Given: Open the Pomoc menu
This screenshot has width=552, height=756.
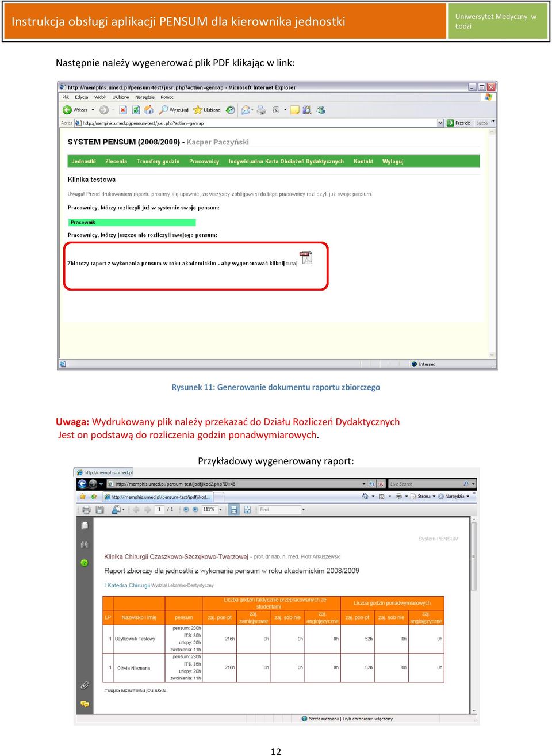Looking at the screenshot, I should click(167, 97).
